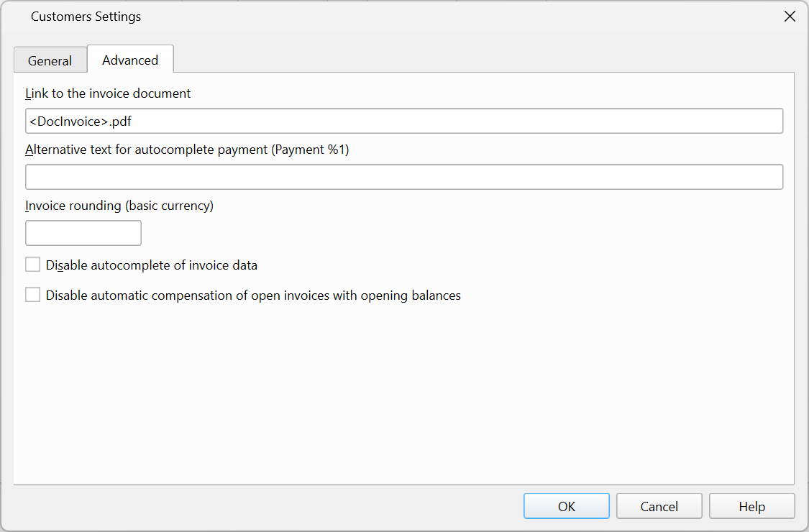Viewport: 809px width, 532px height.
Task: Enable Disable automatic compensation of open invoices checkbox
Action: click(x=33, y=295)
